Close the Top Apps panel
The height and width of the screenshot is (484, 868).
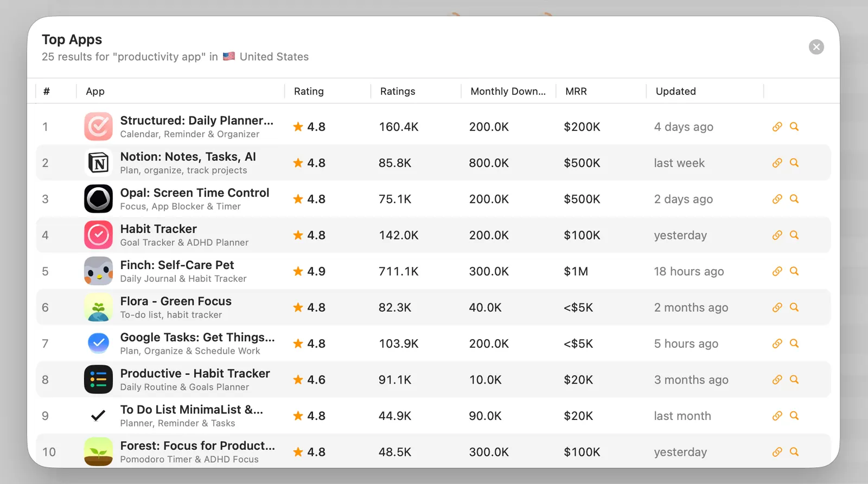pyautogui.click(x=816, y=47)
